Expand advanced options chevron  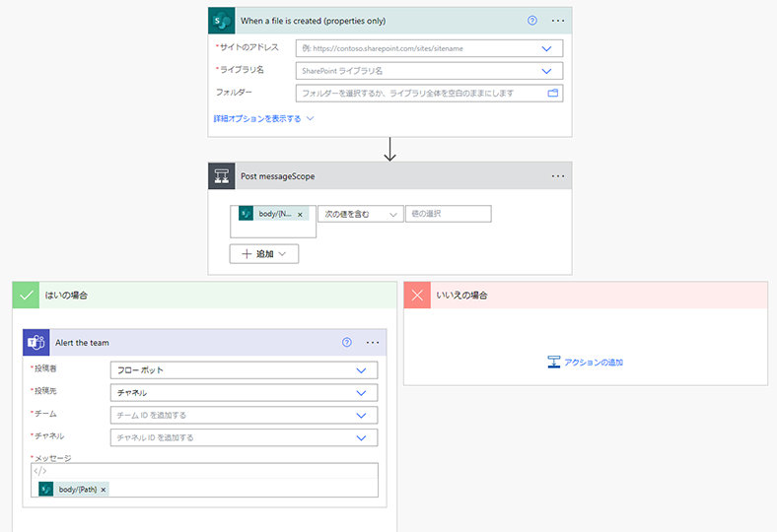tap(311, 119)
